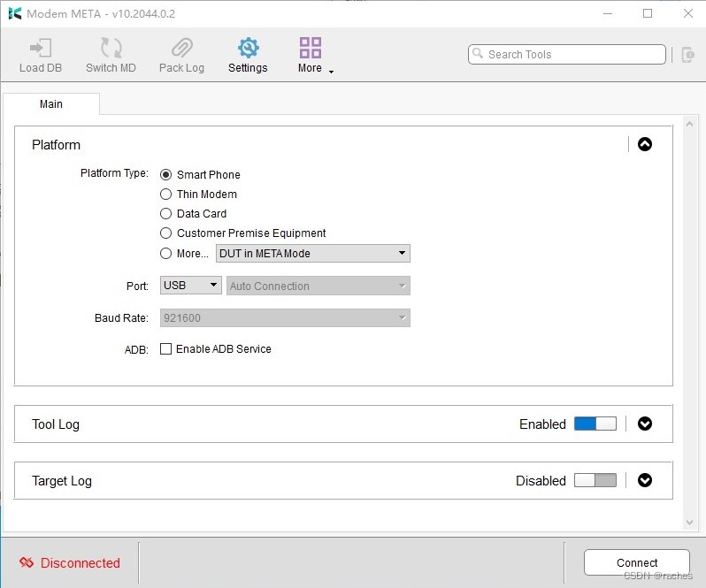Click the scrollbar up arrow

click(689, 124)
